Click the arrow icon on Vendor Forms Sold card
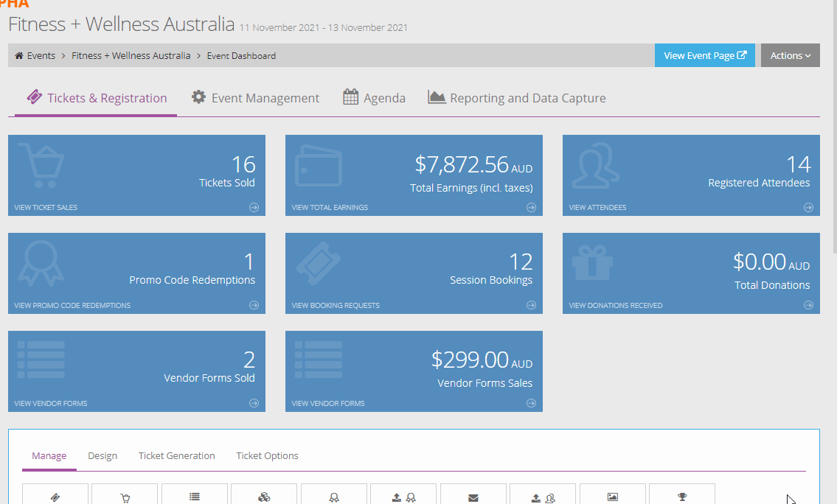 (254, 403)
